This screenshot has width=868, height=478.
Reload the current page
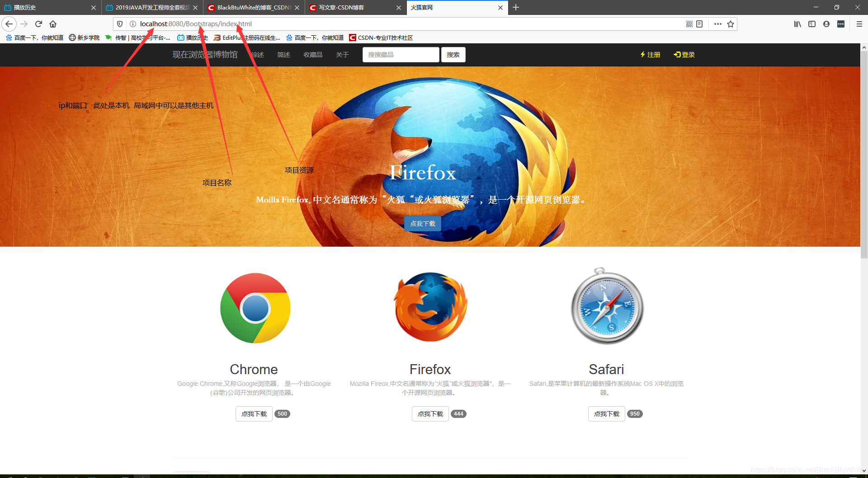[x=38, y=24]
